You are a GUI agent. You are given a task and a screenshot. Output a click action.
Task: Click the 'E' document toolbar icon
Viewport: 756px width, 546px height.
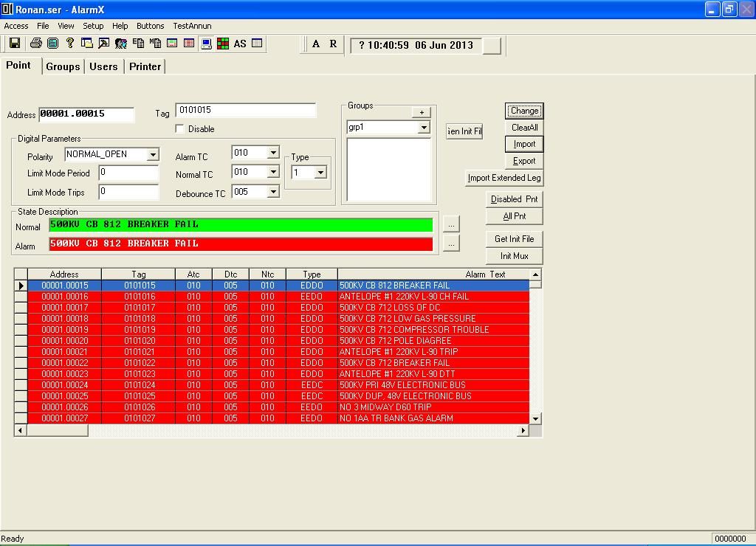point(138,44)
